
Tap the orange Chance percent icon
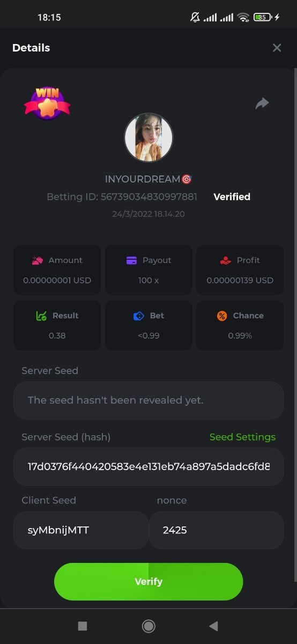(222, 316)
